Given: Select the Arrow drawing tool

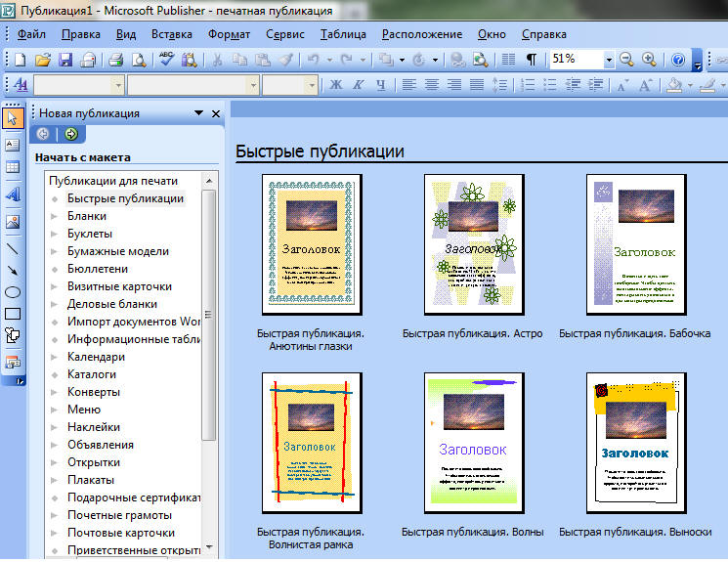Looking at the screenshot, I should pyautogui.click(x=13, y=271).
